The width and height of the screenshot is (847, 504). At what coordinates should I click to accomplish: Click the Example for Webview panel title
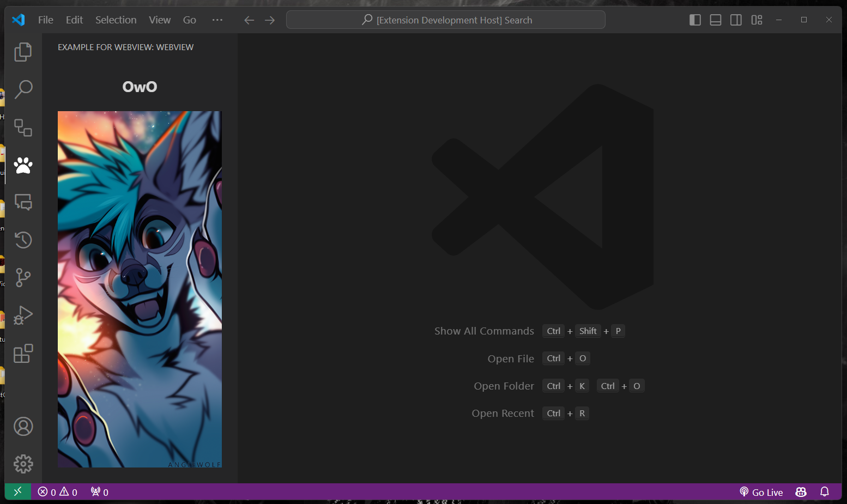pos(125,47)
